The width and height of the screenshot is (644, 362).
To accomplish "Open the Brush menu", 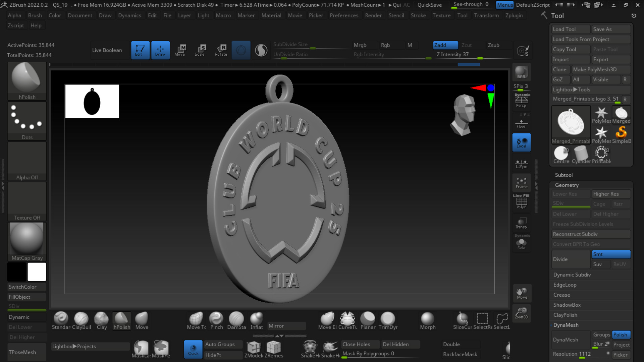I will (35, 15).
